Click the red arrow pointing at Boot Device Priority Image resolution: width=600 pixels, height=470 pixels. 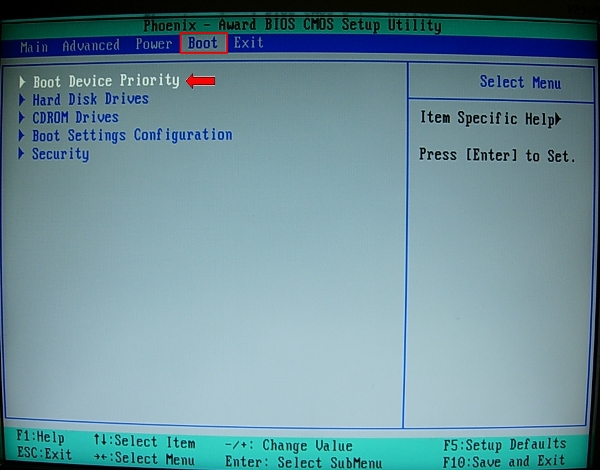[201, 81]
